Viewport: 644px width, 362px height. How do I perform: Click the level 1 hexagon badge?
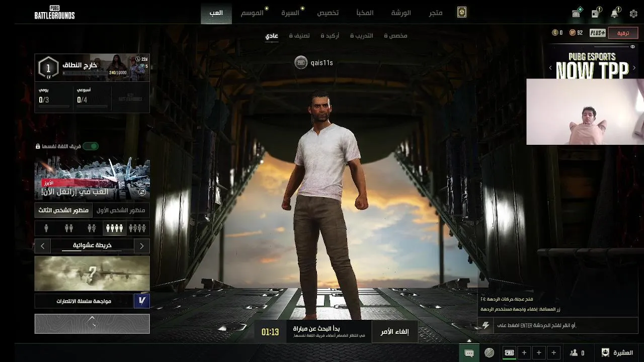coord(48,68)
